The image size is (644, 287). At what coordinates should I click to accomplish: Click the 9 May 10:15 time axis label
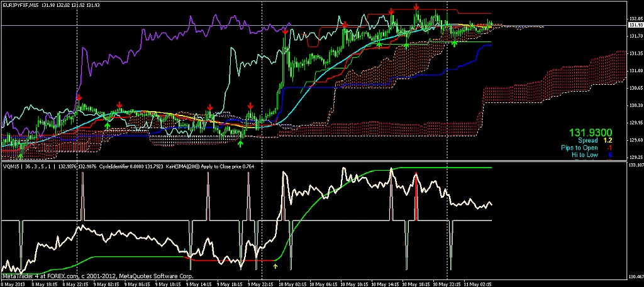click(x=167, y=284)
